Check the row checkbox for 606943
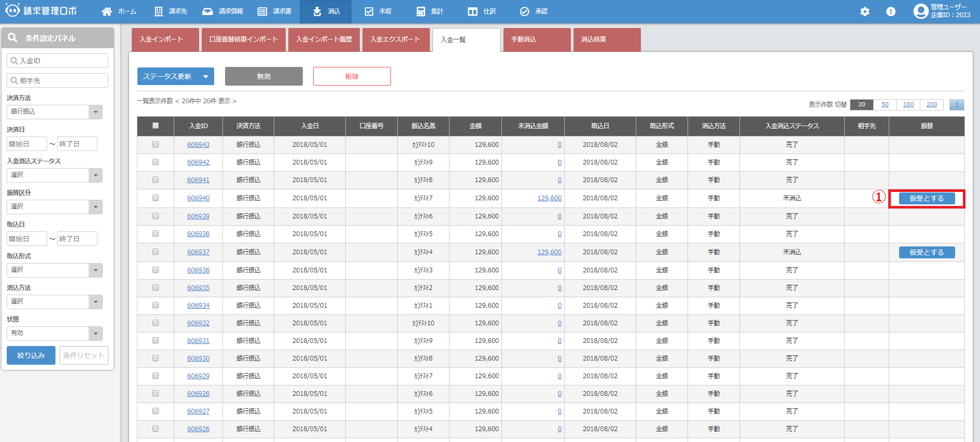The width and height of the screenshot is (980, 442). (156, 145)
